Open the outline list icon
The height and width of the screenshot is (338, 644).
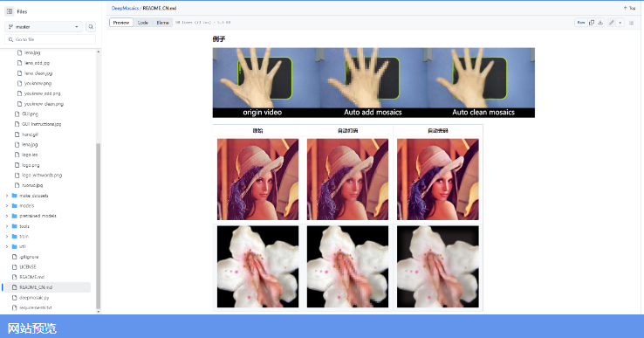pos(631,23)
